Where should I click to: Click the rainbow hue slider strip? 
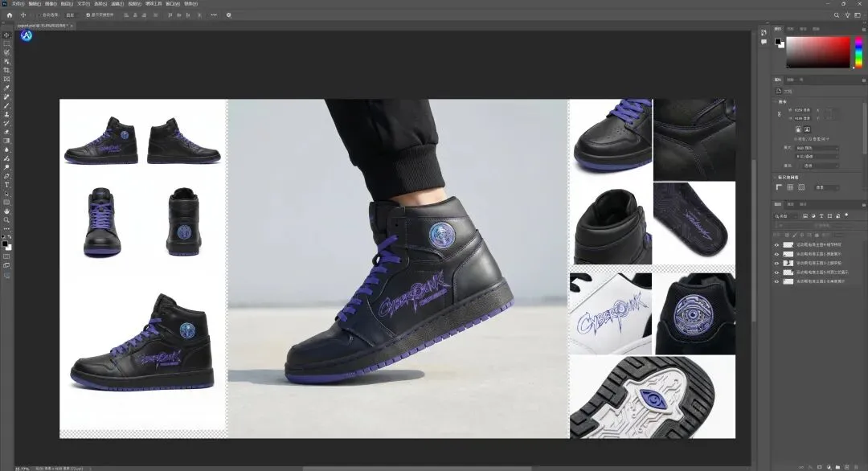pos(858,52)
